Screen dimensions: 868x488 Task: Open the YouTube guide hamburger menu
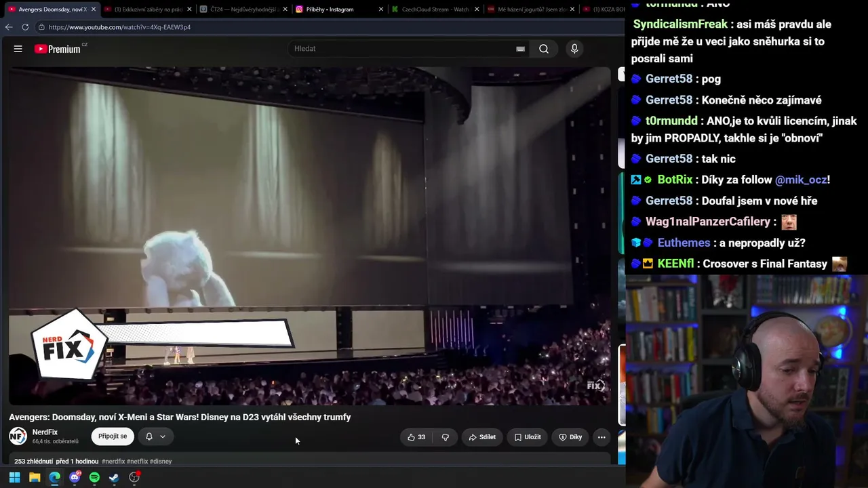point(18,49)
